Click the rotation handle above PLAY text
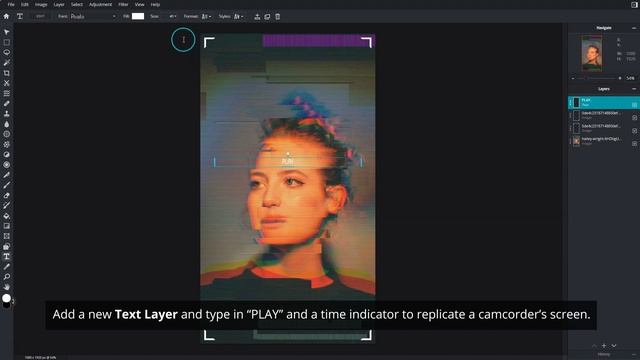This screenshot has width=640, height=360. click(x=288, y=154)
